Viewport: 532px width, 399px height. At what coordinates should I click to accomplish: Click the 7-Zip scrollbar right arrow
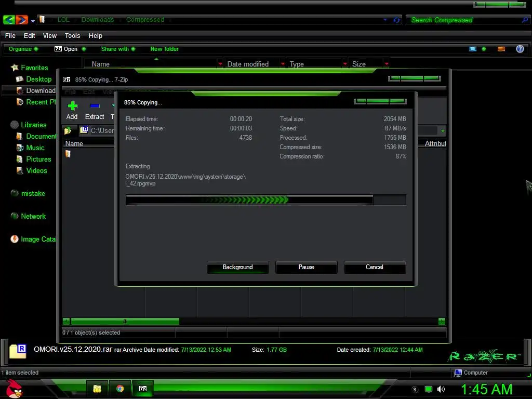click(x=442, y=321)
